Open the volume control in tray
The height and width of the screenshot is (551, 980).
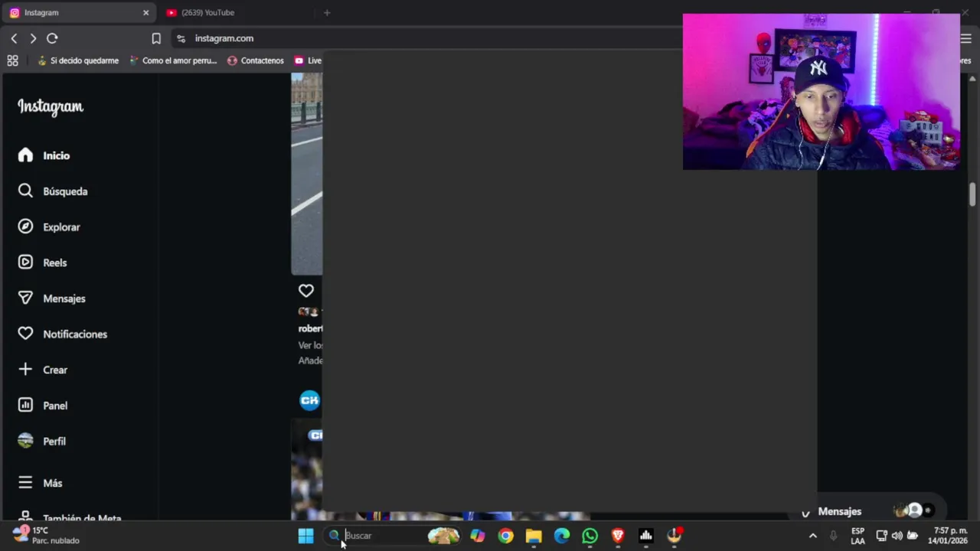[897, 536]
